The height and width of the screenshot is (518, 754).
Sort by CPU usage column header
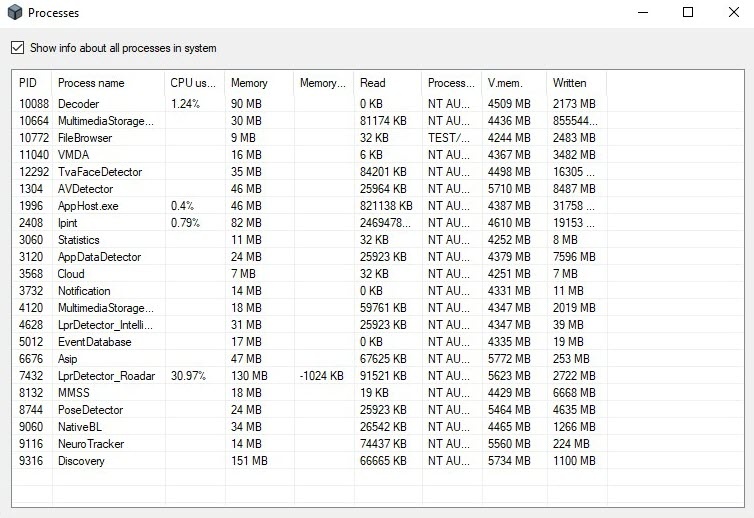193,83
